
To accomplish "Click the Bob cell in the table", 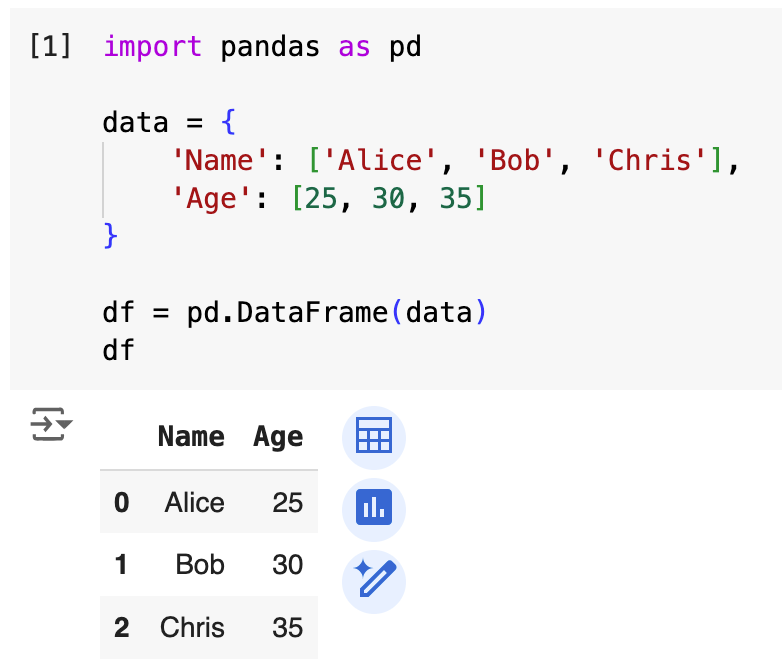I will (x=200, y=565).
